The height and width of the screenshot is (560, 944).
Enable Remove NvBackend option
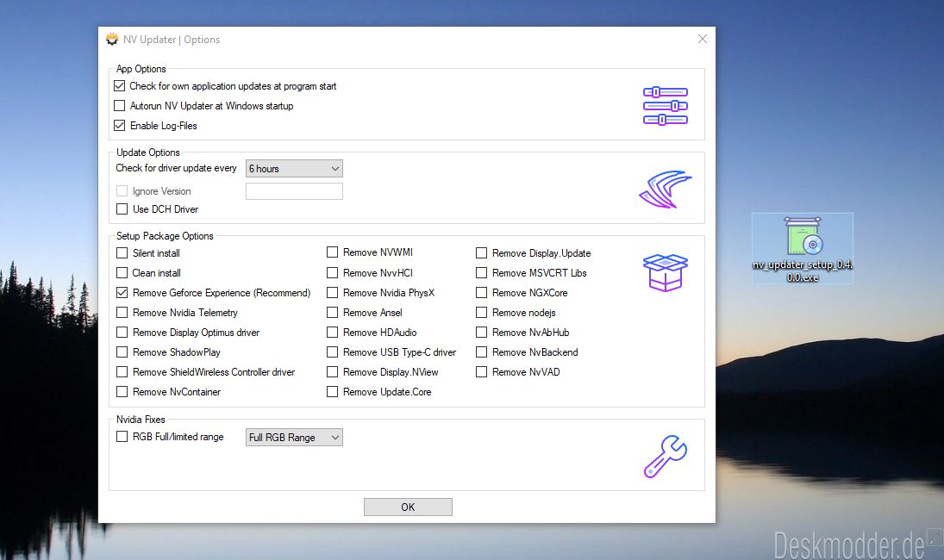tap(482, 352)
